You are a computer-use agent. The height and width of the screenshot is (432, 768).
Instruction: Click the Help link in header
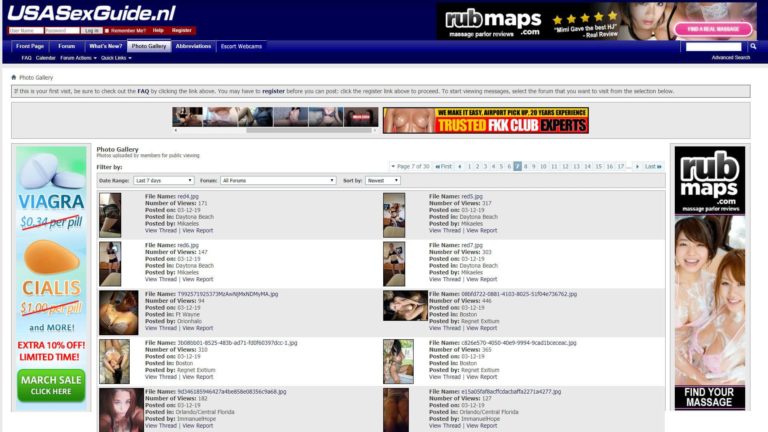click(x=158, y=30)
